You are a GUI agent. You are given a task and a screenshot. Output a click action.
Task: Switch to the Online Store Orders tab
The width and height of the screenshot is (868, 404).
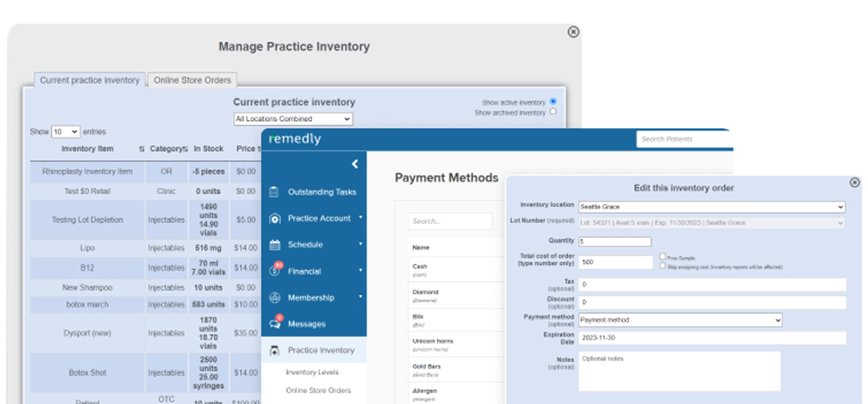(x=192, y=80)
